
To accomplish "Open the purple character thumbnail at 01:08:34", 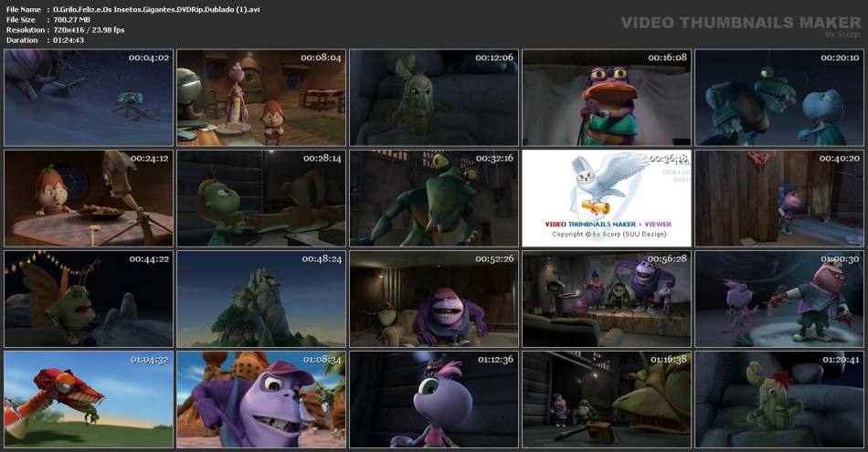I will [261, 399].
